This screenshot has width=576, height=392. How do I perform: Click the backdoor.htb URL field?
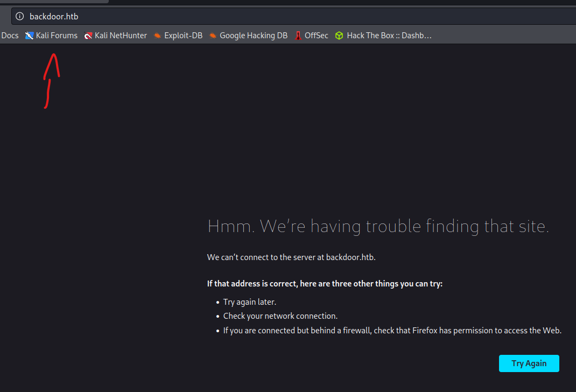tap(294, 17)
